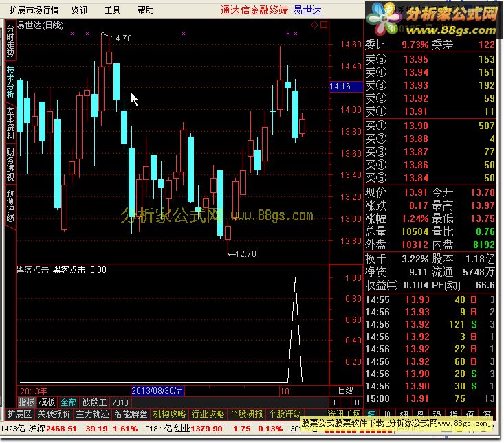Select the 买③ 13.87 bid row
Screen dimensions: 504x443
pyautogui.click(x=430, y=152)
